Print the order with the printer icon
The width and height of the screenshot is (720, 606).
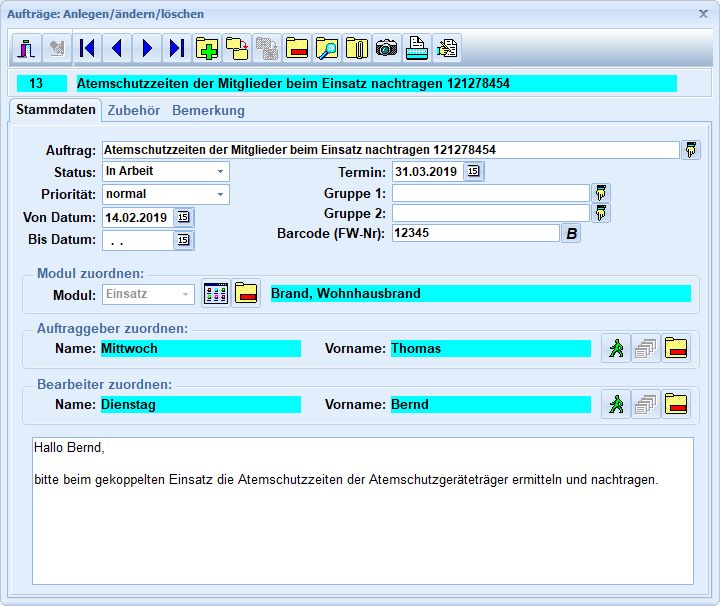[417, 48]
